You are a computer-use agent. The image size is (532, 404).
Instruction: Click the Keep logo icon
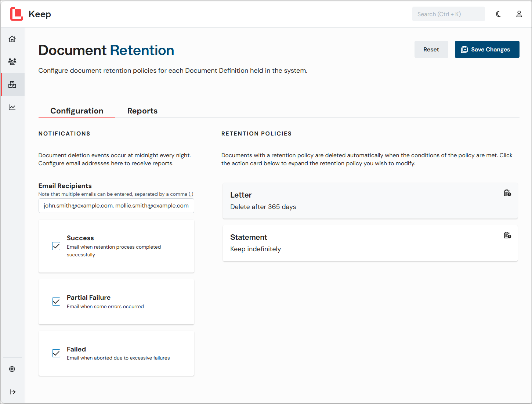pyautogui.click(x=17, y=14)
